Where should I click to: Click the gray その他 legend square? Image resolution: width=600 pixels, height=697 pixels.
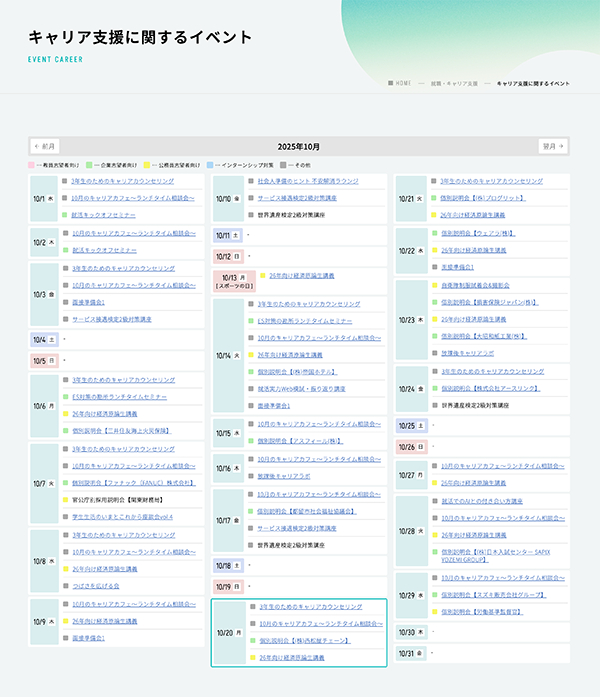pos(284,164)
